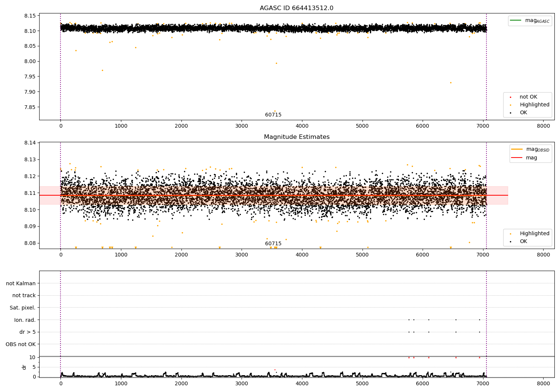Click 'Highlighted' in the middle plot legend
560x392 pixels.
[x=534, y=234]
